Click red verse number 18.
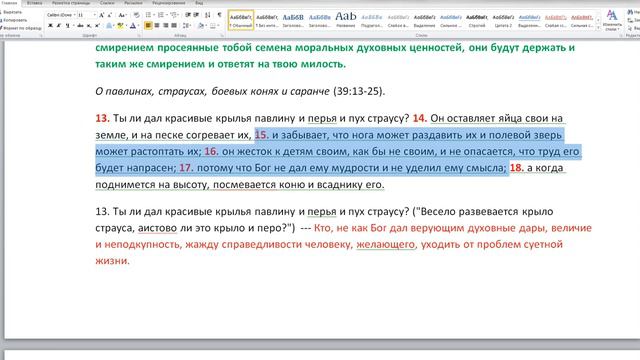 tap(517, 168)
